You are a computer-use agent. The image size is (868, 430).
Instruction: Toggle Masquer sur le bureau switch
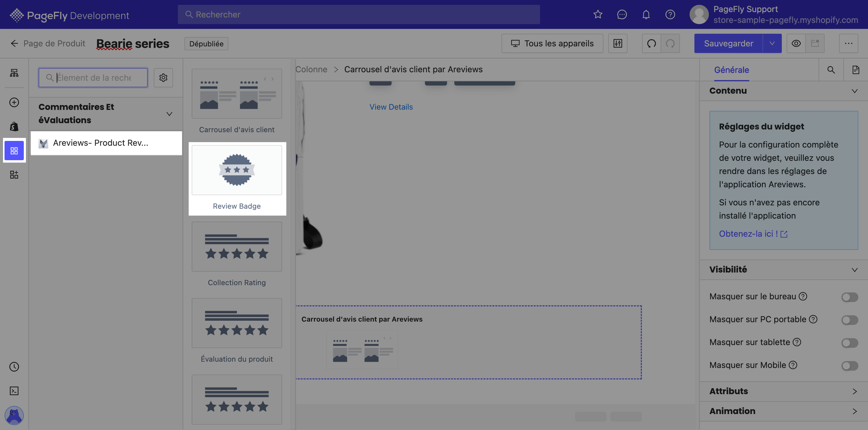[850, 297]
